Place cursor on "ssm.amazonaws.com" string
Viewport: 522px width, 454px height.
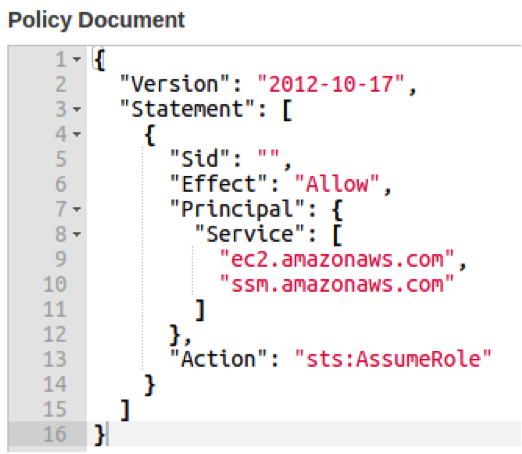pos(337,284)
